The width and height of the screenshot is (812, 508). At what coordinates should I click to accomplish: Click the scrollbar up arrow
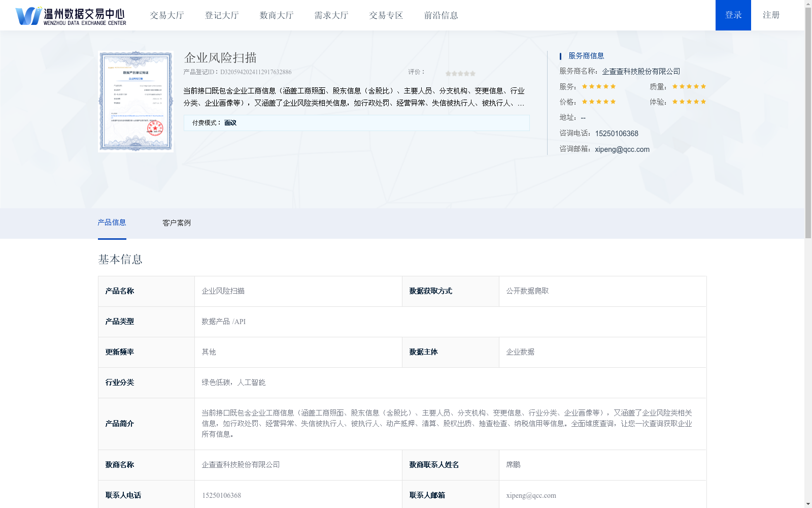(808, 3)
